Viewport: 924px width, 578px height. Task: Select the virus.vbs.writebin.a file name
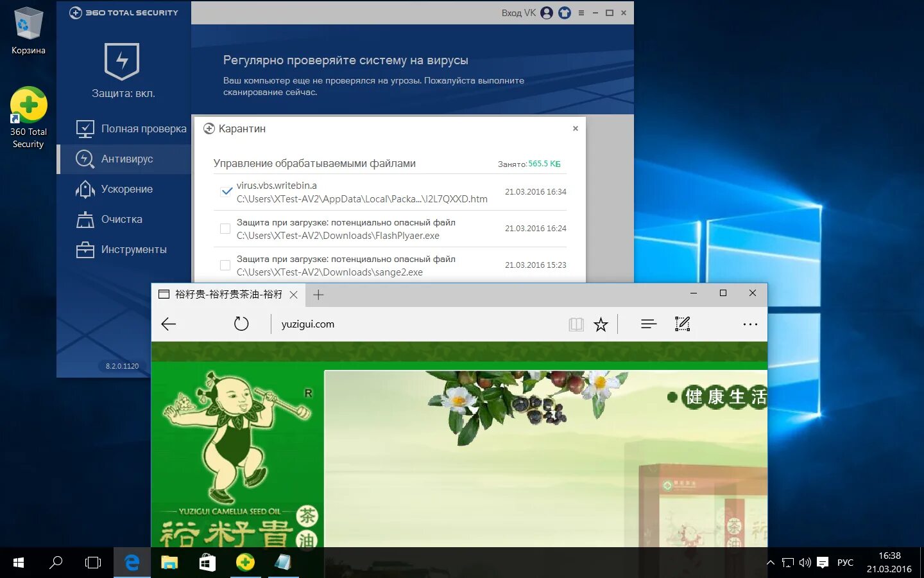point(277,186)
